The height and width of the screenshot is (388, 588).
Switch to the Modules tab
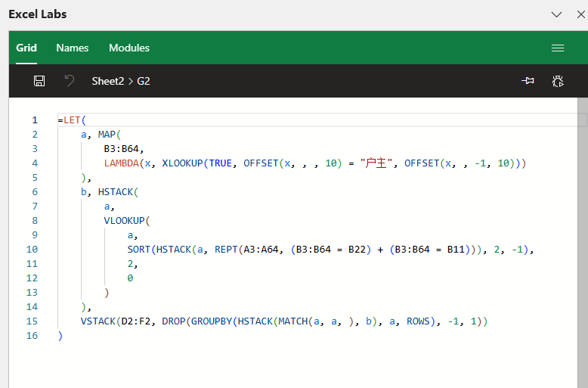[x=129, y=48]
